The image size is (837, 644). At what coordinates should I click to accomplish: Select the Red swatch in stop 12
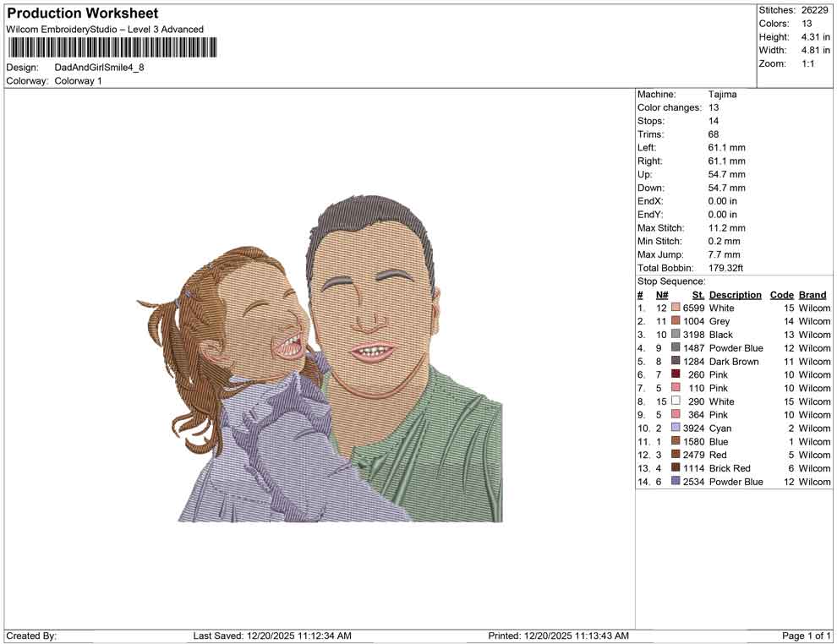point(676,455)
